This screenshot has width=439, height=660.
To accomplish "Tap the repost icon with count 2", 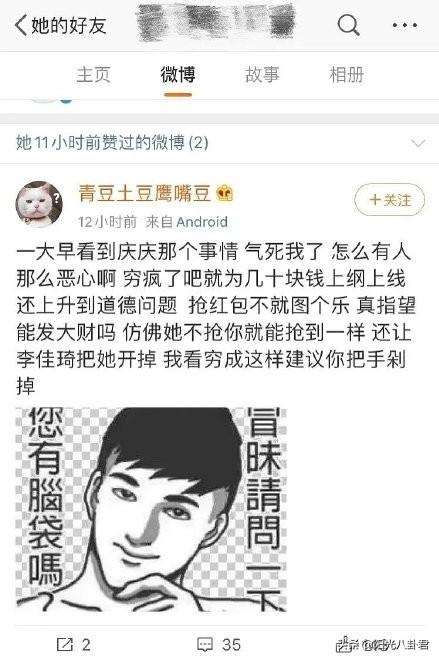I will (x=65, y=644).
